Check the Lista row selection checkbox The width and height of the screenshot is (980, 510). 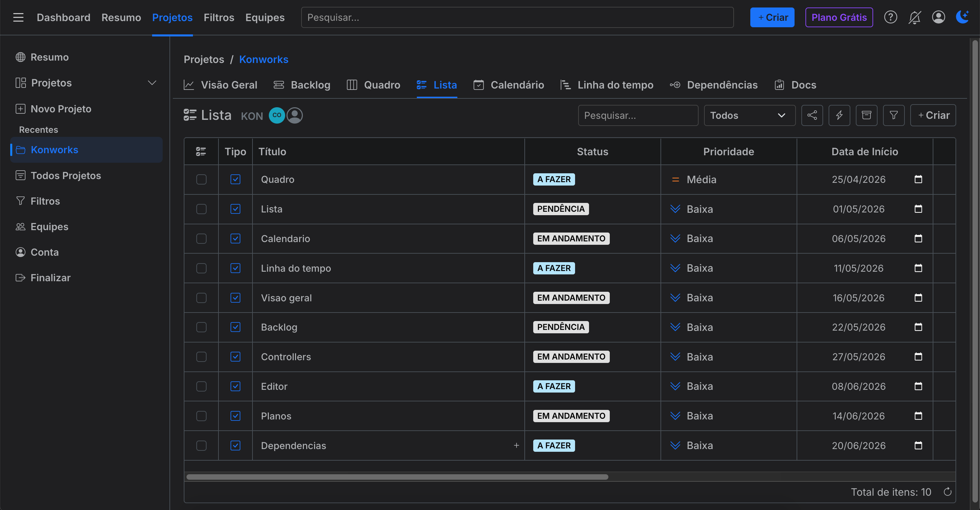tap(201, 209)
